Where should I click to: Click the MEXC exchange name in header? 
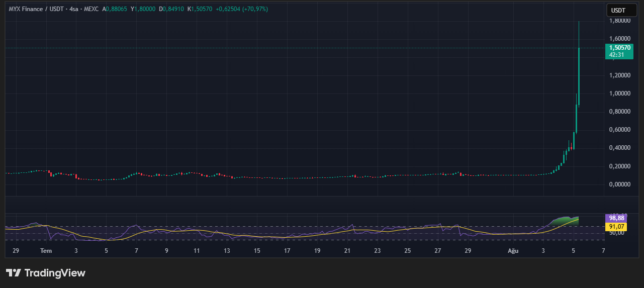coord(91,9)
